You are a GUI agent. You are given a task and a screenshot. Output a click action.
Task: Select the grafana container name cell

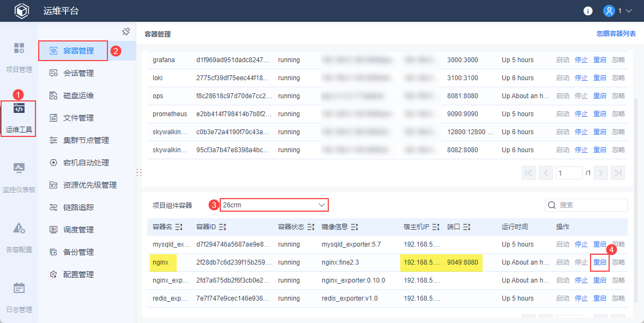click(164, 60)
